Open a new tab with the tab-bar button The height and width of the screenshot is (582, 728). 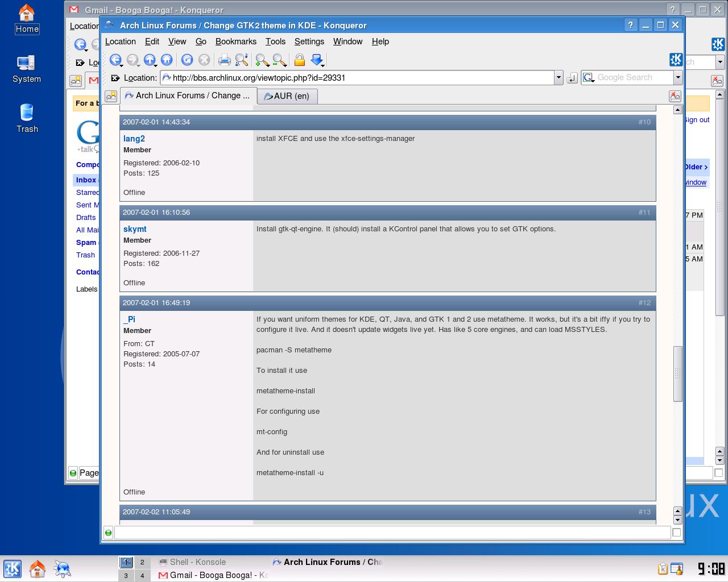click(111, 96)
